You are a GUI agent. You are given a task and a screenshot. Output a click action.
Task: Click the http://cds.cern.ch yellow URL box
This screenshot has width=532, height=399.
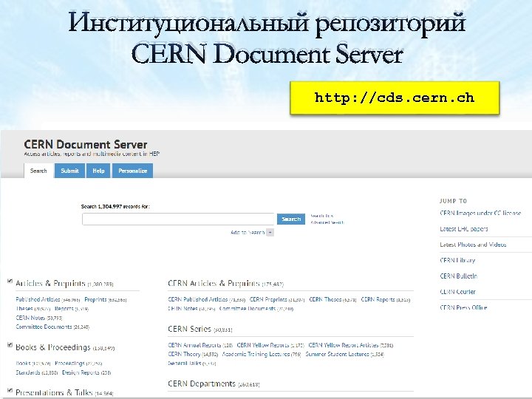[x=395, y=98]
